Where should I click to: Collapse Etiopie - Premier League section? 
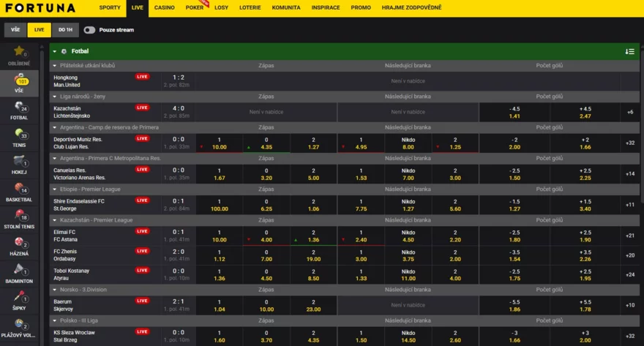[x=55, y=189]
